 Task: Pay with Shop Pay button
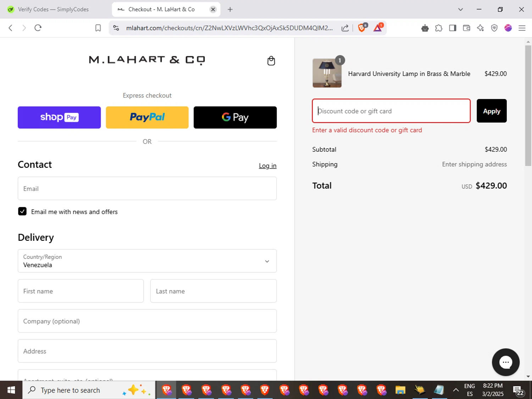[x=59, y=117]
